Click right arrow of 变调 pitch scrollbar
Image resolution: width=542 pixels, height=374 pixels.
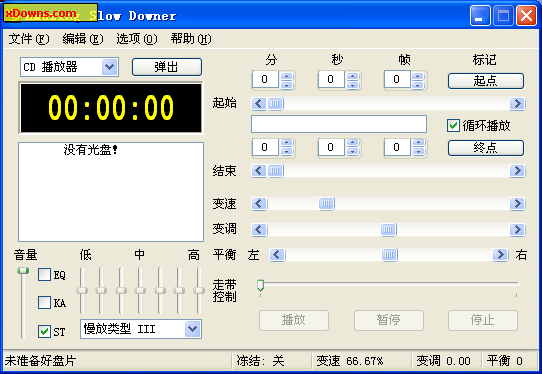(517, 230)
